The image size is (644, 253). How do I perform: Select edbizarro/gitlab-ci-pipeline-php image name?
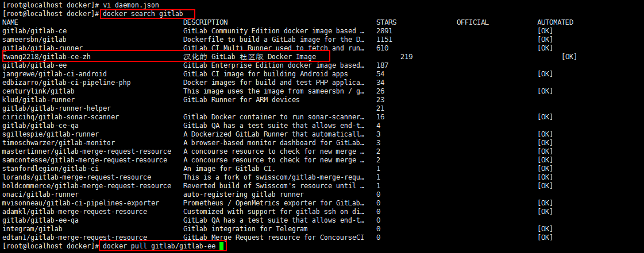67,83
